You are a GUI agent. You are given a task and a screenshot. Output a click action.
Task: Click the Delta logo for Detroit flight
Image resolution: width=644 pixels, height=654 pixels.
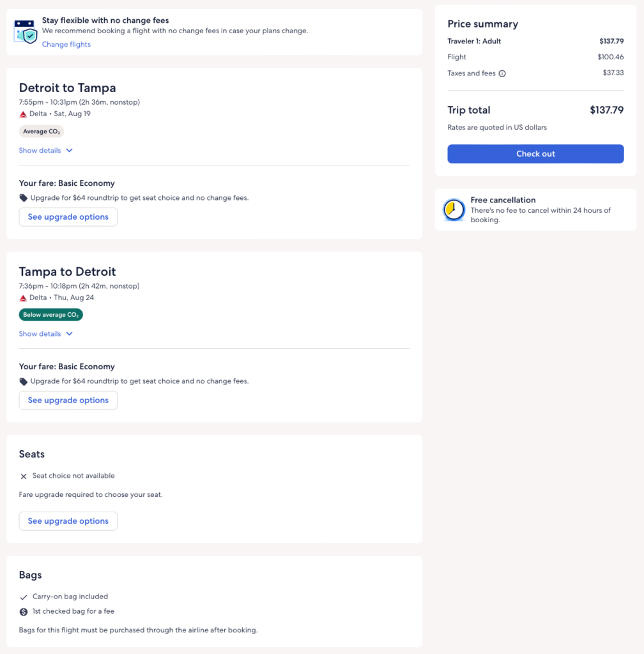point(24,114)
